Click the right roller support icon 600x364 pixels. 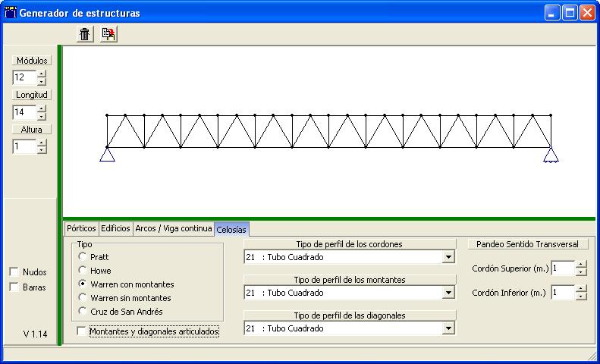coord(550,155)
